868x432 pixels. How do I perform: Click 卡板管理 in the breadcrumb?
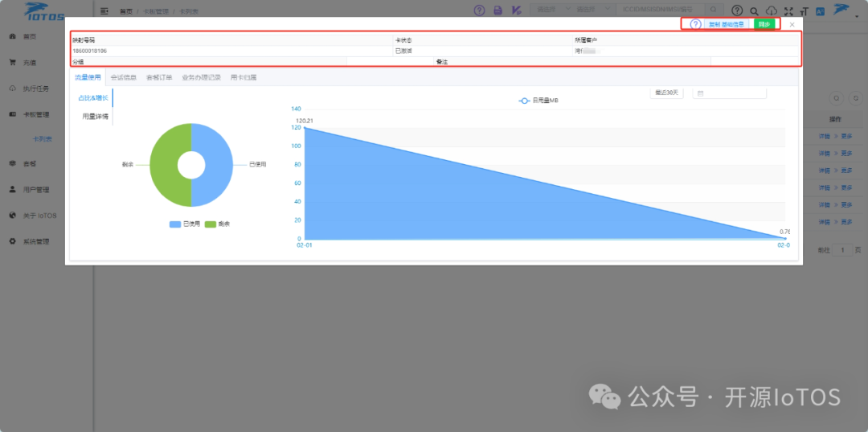point(156,10)
